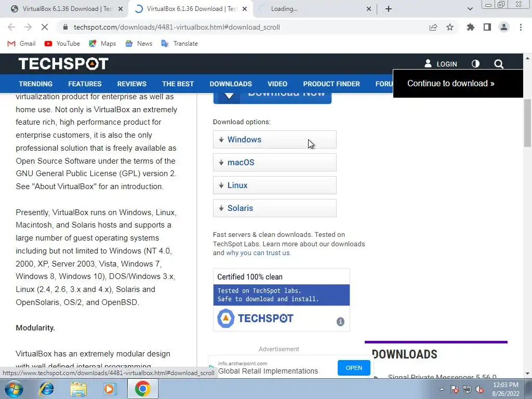Bookmark this page with the star icon
Viewport: 532px width, 399px height.
click(450, 27)
